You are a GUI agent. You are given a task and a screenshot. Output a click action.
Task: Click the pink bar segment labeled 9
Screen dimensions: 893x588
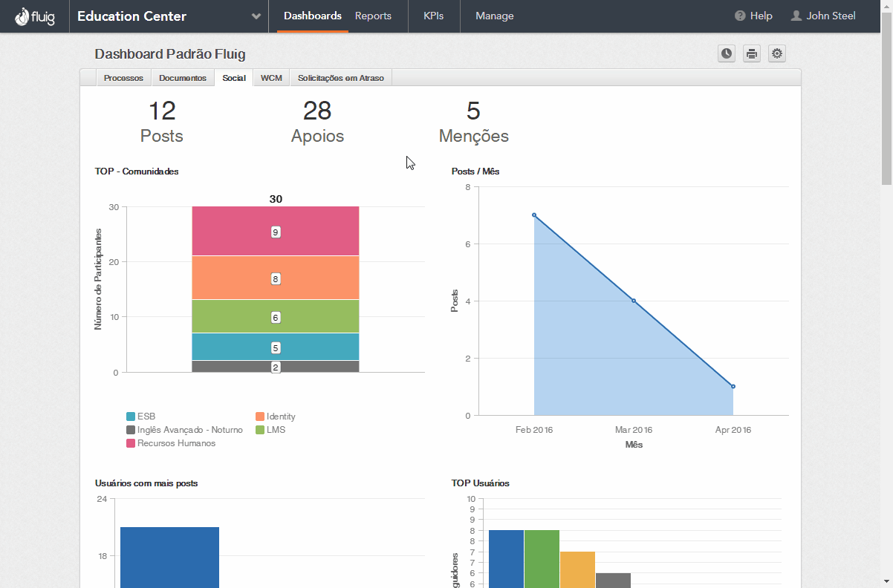(x=276, y=231)
